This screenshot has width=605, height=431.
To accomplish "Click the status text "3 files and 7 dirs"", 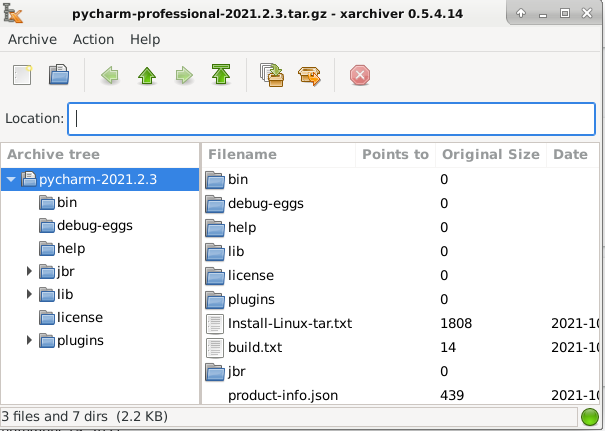I will coord(54,416).
